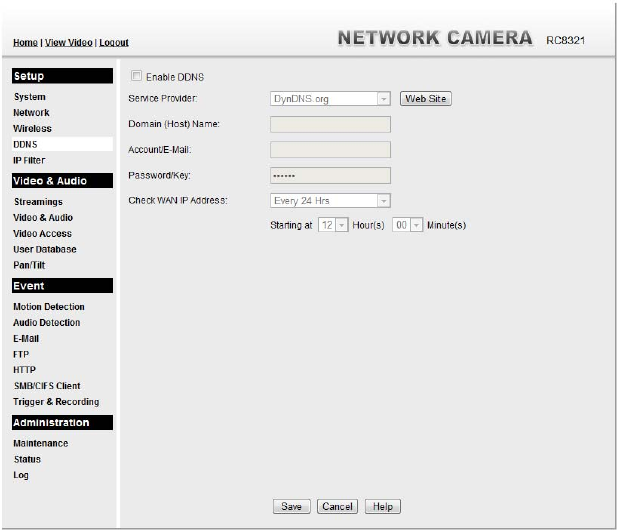Focus the Password/Key field
The width and height of the screenshot is (617, 530).
point(330,175)
